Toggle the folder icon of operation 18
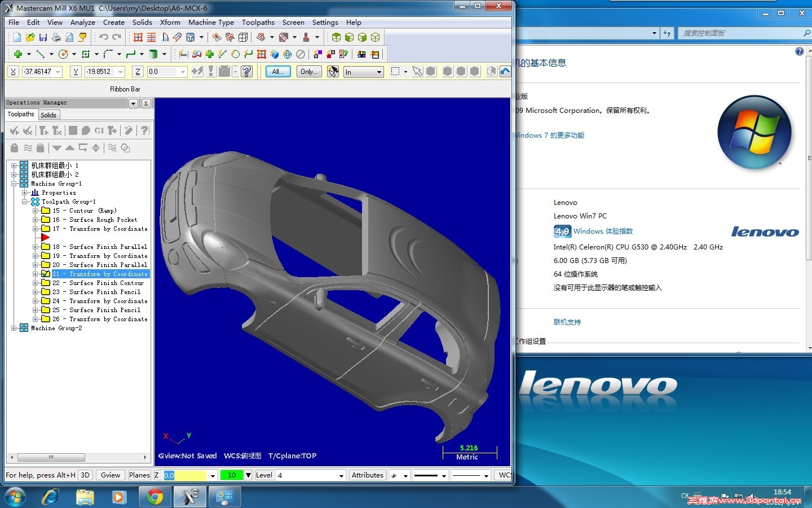This screenshot has width=812, height=508. [x=46, y=247]
